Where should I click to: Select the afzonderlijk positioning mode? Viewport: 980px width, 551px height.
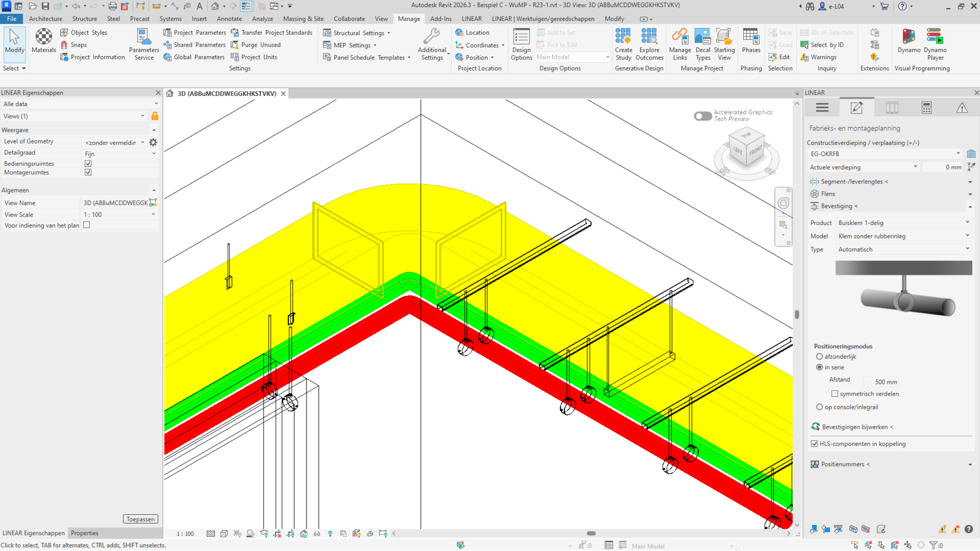pyautogui.click(x=820, y=356)
